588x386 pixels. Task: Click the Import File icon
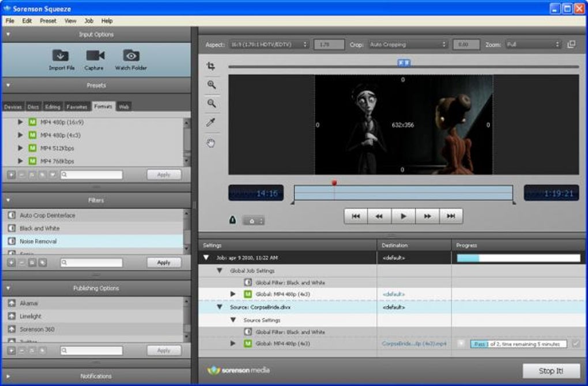pyautogui.click(x=61, y=55)
